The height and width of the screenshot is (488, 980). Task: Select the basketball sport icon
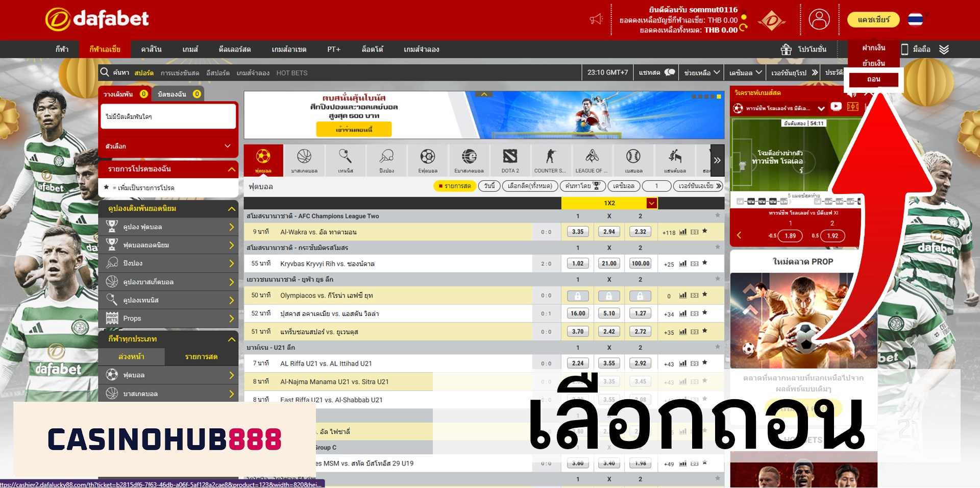point(304,160)
